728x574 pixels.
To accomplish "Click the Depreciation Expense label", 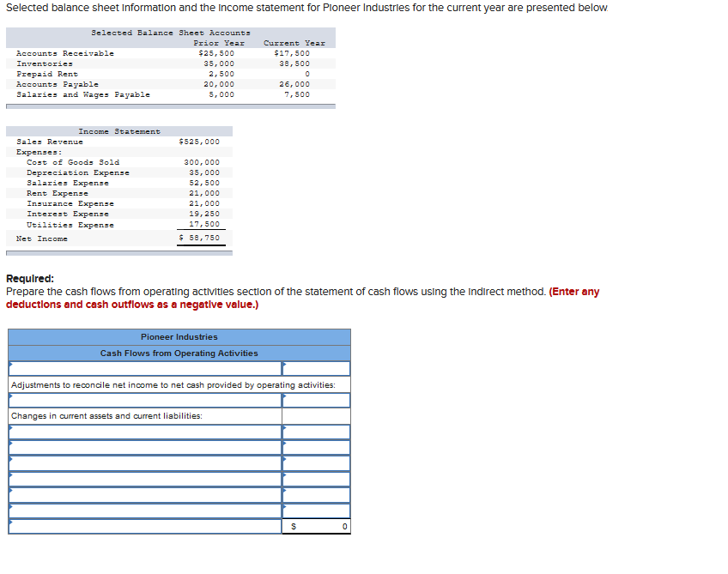I will pyautogui.click(x=78, y=172).
